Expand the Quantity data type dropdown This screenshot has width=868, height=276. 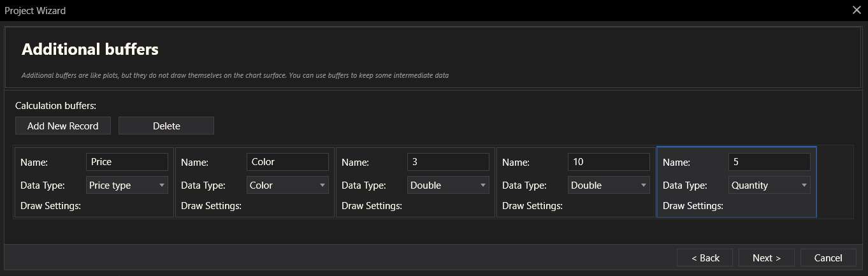click(769, 185)
